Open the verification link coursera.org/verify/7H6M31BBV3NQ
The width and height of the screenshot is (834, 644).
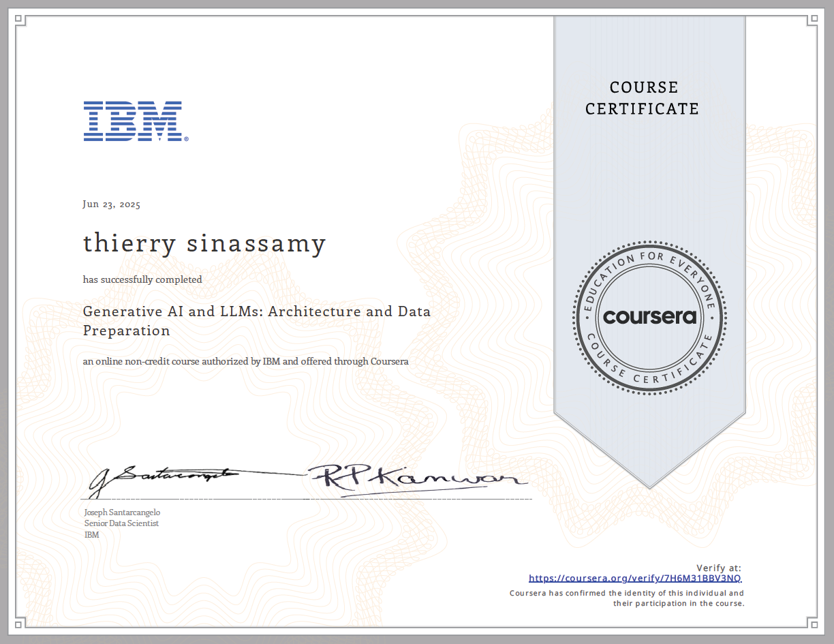point(635,577)
